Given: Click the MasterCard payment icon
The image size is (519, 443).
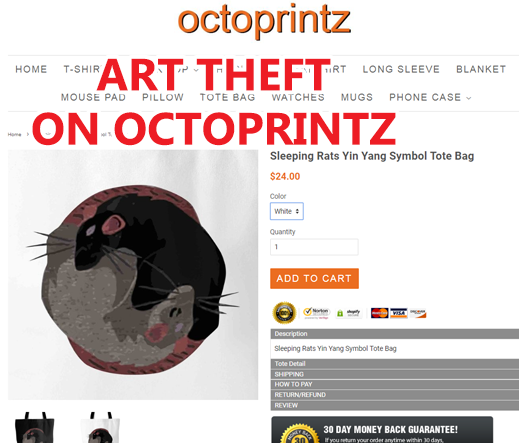Looking at the screenshot, I should pyautogui.click(x=380, y=313).
